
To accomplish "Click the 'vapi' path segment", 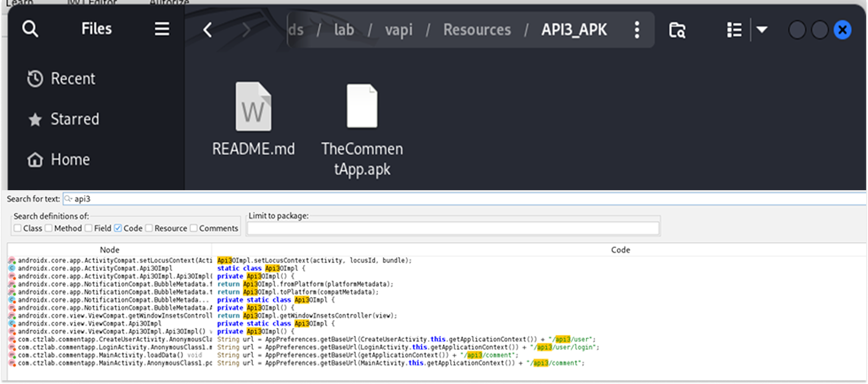I will [398, 30].
